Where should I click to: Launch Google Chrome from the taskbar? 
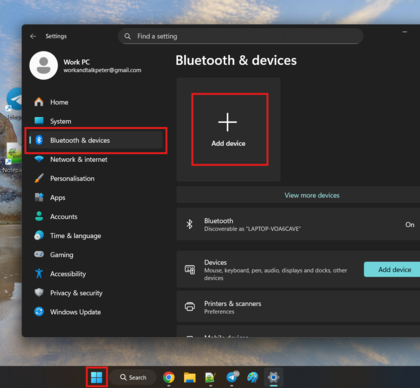(169, 377)
